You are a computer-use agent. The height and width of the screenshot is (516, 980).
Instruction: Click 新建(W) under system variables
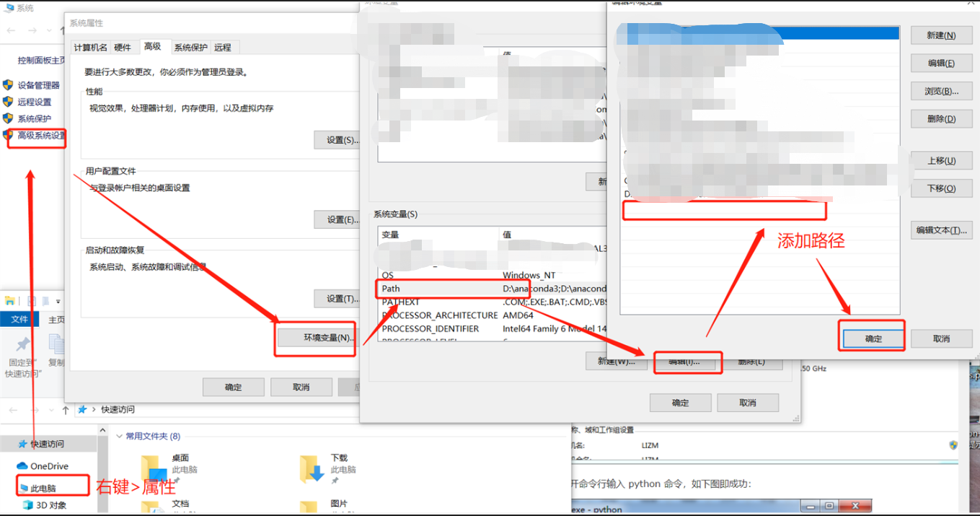(x=616, y=362)
